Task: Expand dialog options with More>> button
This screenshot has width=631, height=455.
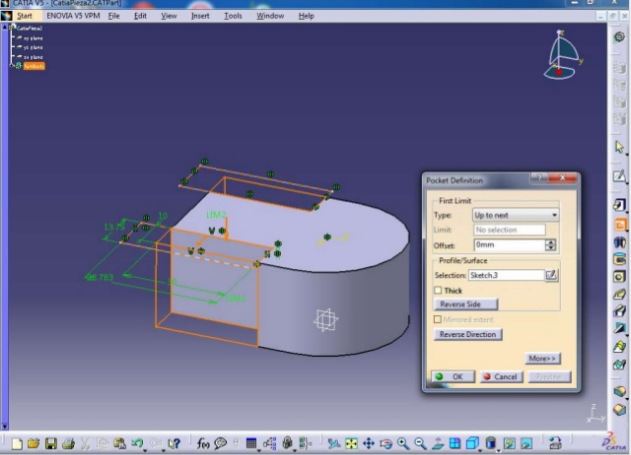Action: click(x=542, y=358)
